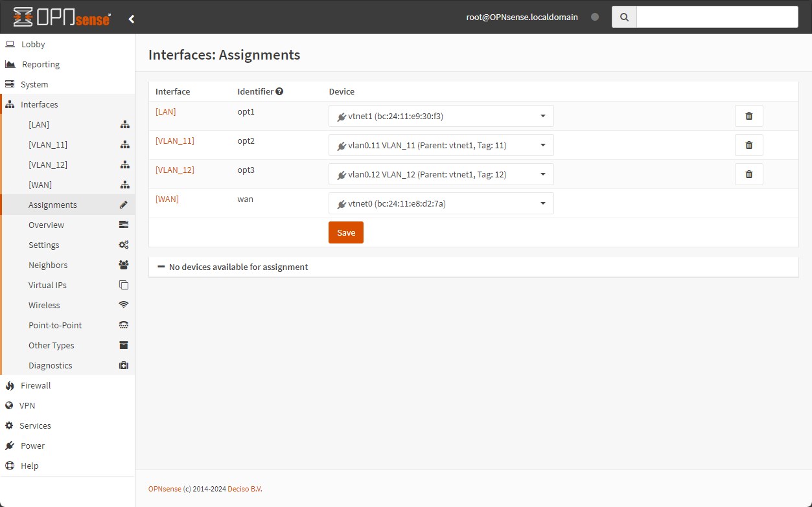This screenshot has width=812, height=507.
Task: Open the [VLAN_12] interface link in table
Action: click(x=174, y=170)
